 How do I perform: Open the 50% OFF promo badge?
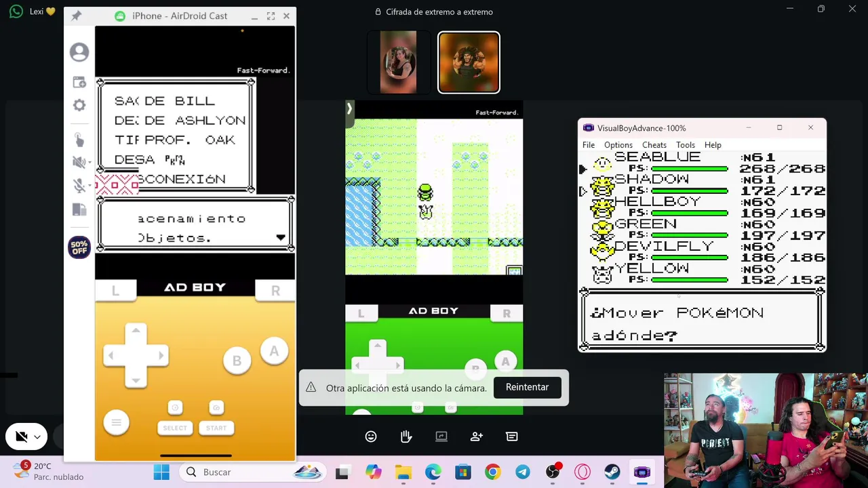coord(79,247)
